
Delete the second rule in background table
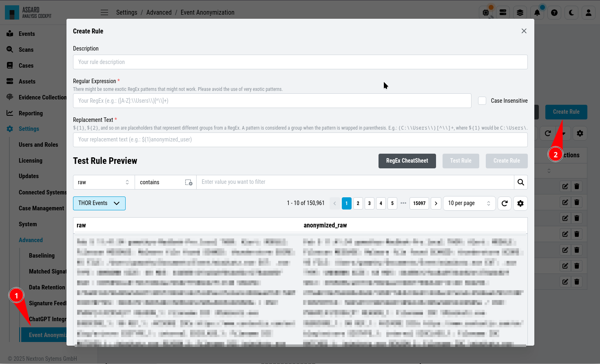tap(577, 202)
